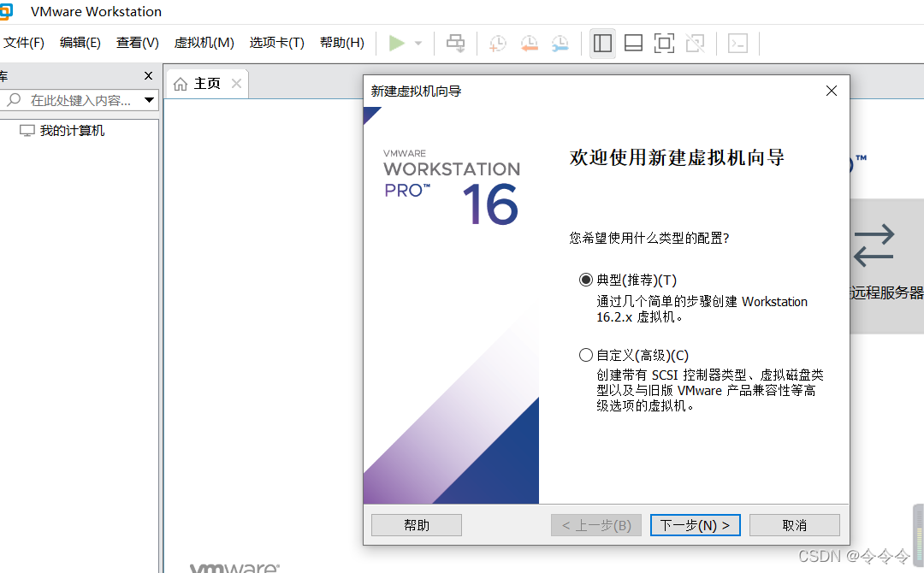Viewport: 924px width, 573px height.
Task: Click the take snapshot clock icon
Action: [x=497, y=43]
